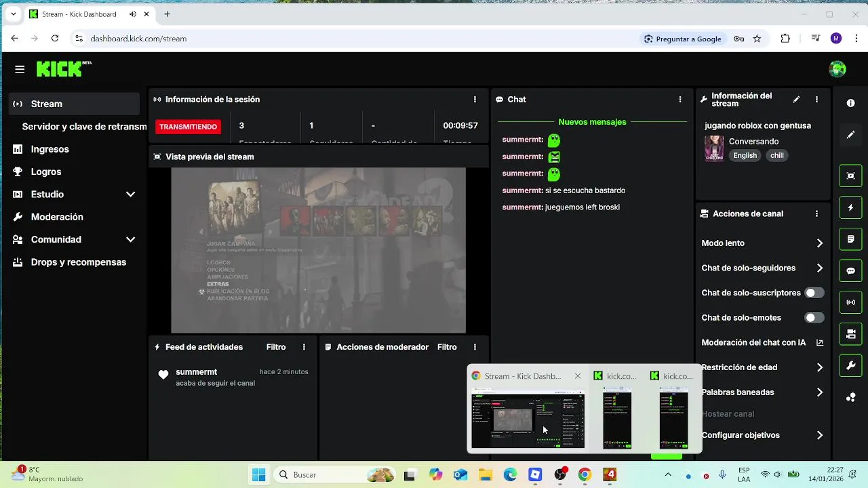Click the message 'juguemos left broski'
Screen dimensions: 868x488
point(583,207)
